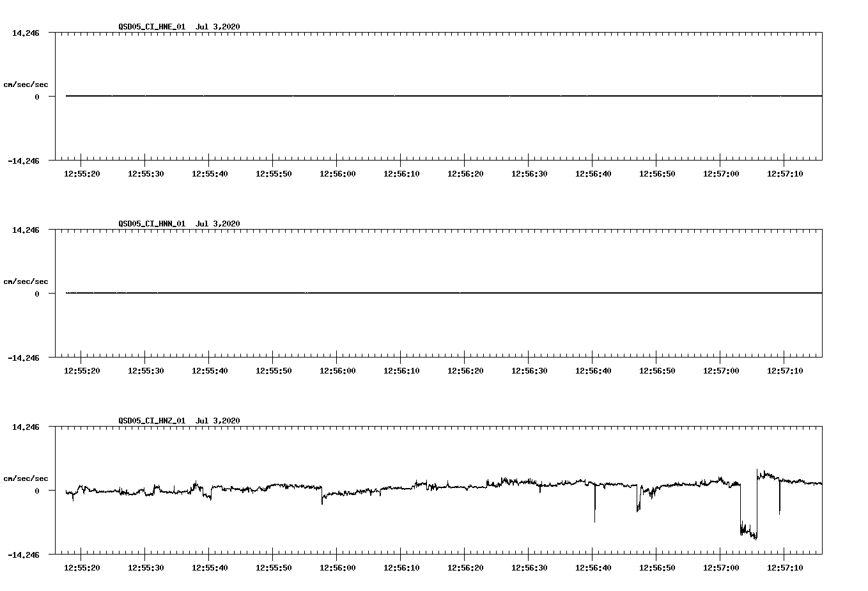Click cm/sec/sec unit label of HNZ plot
The image size is (868, 591).
26,478
